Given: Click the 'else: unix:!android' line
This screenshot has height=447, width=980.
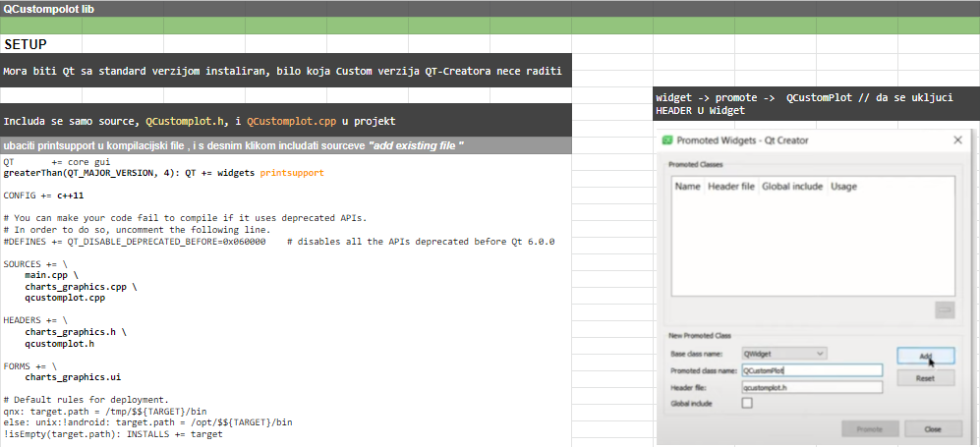Looking at the screenshot, I should point(147,422).
